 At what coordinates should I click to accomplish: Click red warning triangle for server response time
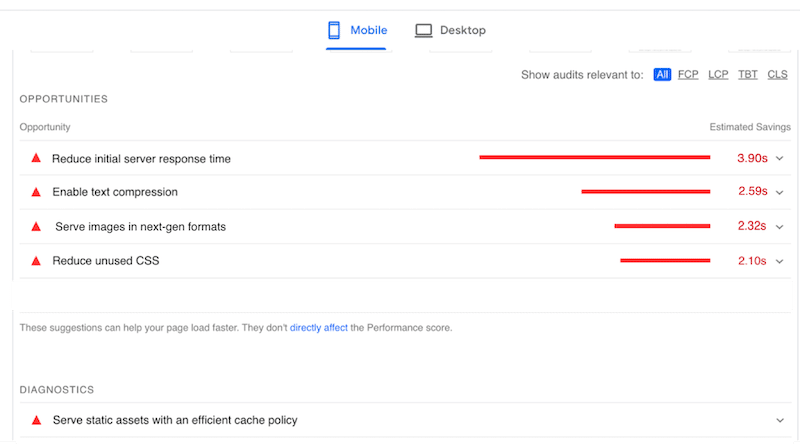pos(36,158)
